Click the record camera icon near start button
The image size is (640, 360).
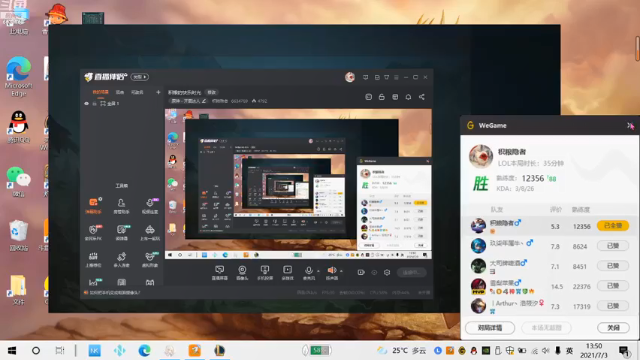tap(361, 272)
